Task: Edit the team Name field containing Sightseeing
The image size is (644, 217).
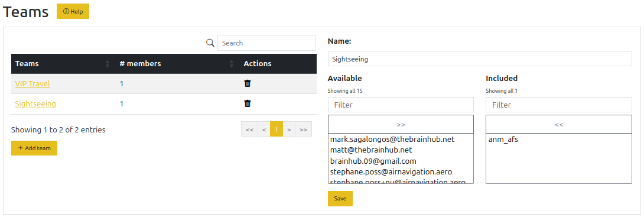Action: point(480,59)
